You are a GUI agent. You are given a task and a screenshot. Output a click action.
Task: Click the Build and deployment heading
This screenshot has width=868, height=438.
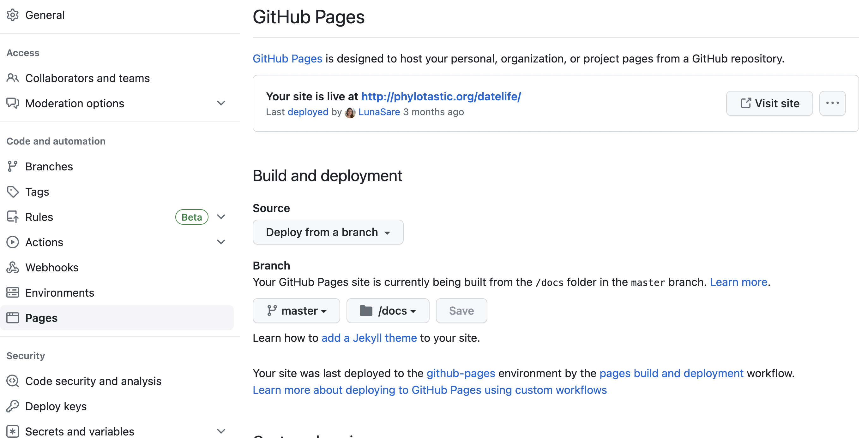click(x=328, y=176)
